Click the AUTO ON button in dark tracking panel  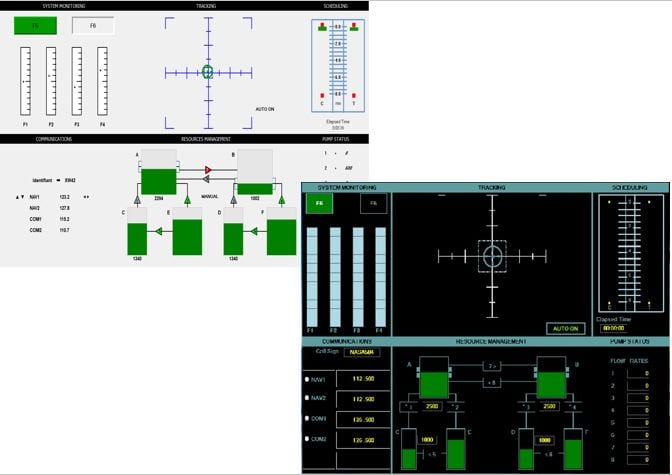click(x=566, y=328)
